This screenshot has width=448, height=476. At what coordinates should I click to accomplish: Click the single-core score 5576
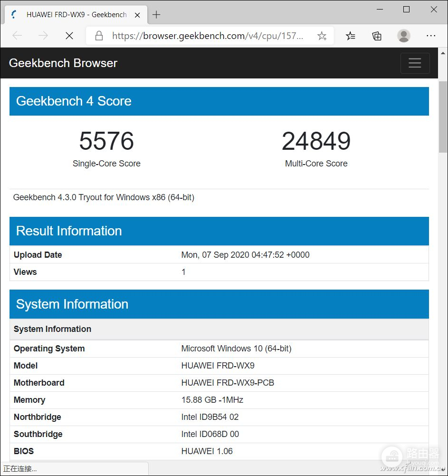(x=106, y=141)
